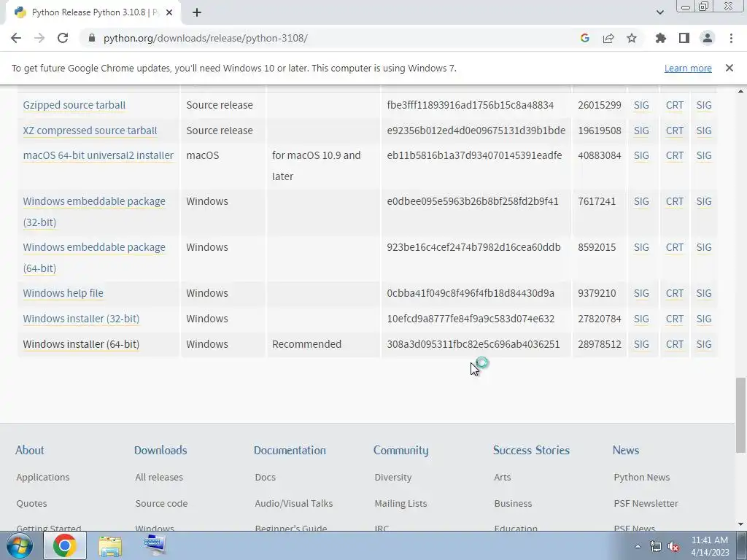The width and height of the screenshot is (747, 560).
Task: Open the Docs footer link
Action: point(266,477)
